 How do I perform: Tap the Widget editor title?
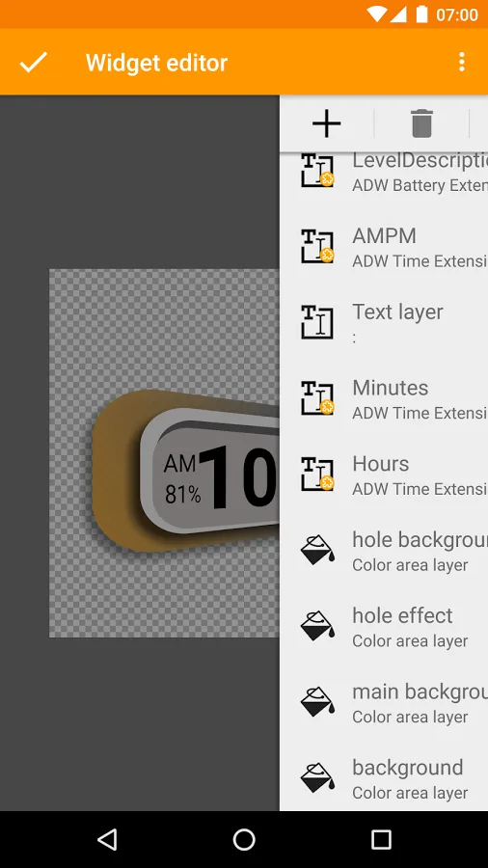pyautogui.click(x=156, y=63)
